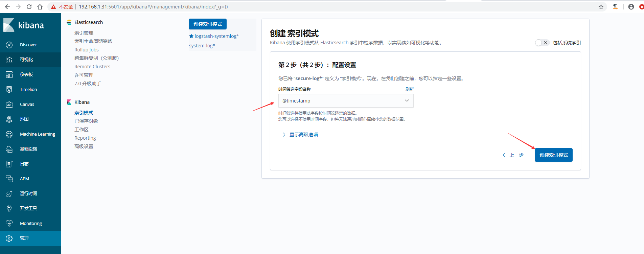Click the translate extension icon in browser toolbar
Viewport: 644px width, 254px height.
pos(615,7)
